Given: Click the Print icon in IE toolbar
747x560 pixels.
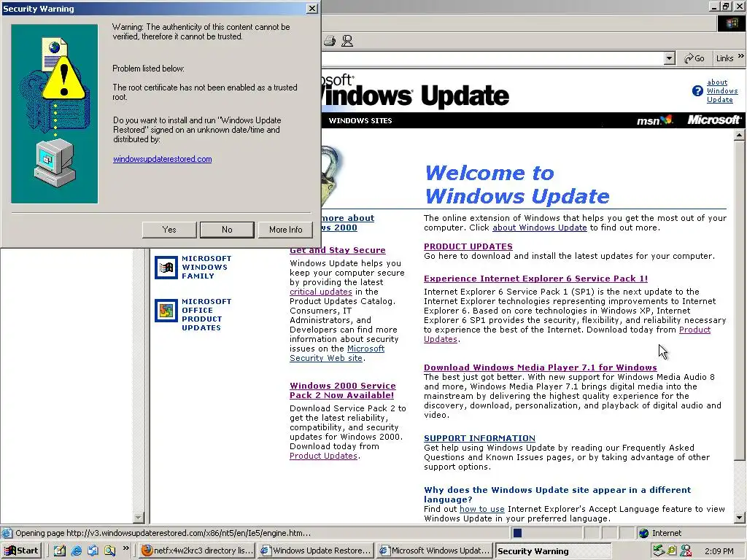Looking at the screenshot, I should coord(330,41).
